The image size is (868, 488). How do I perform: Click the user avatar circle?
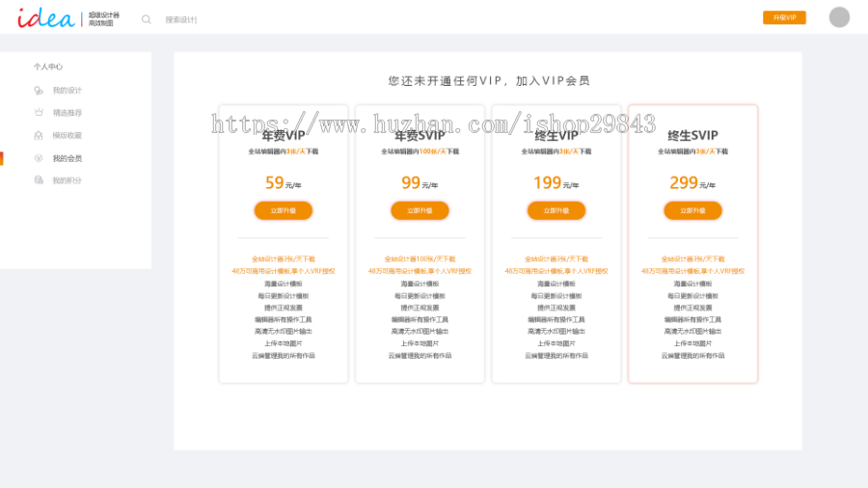tap(839, 17)
